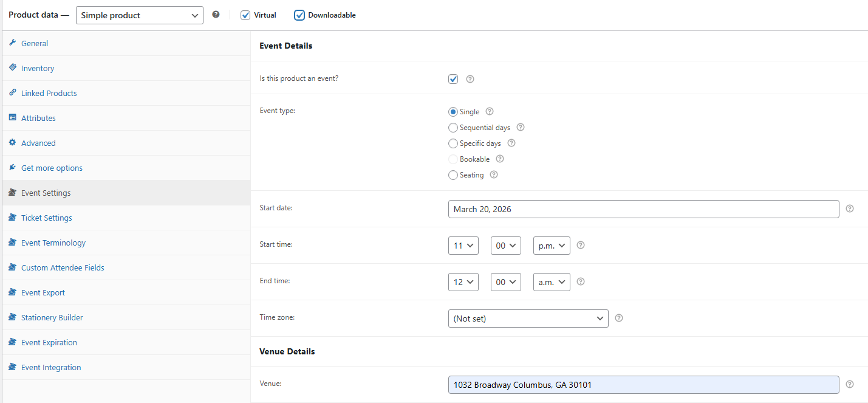Click the General tab wrench icon
The height and width of the screenshot is (403, 868).
click(12, 43)
